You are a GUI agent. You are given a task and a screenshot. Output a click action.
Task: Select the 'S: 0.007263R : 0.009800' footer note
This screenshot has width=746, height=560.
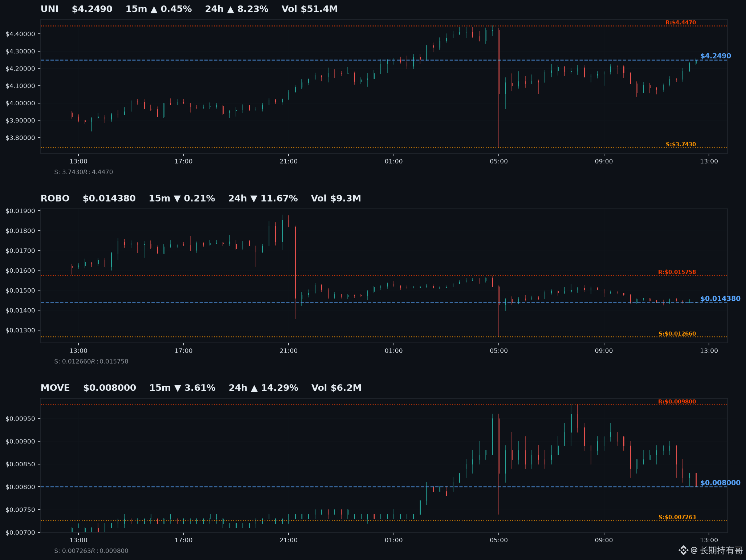click(x=91, y=551)
